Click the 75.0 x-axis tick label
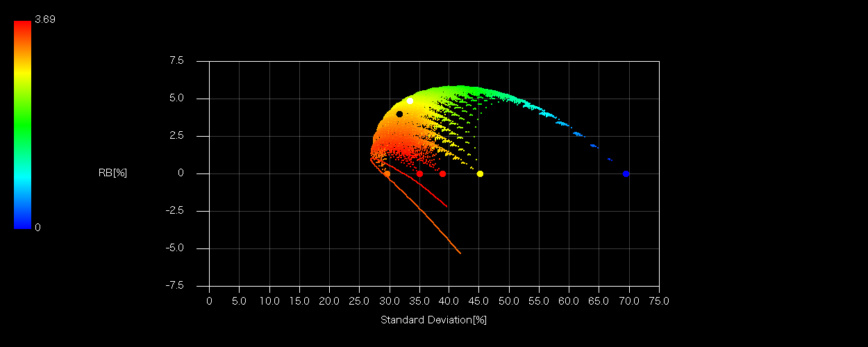 point(658,301)
